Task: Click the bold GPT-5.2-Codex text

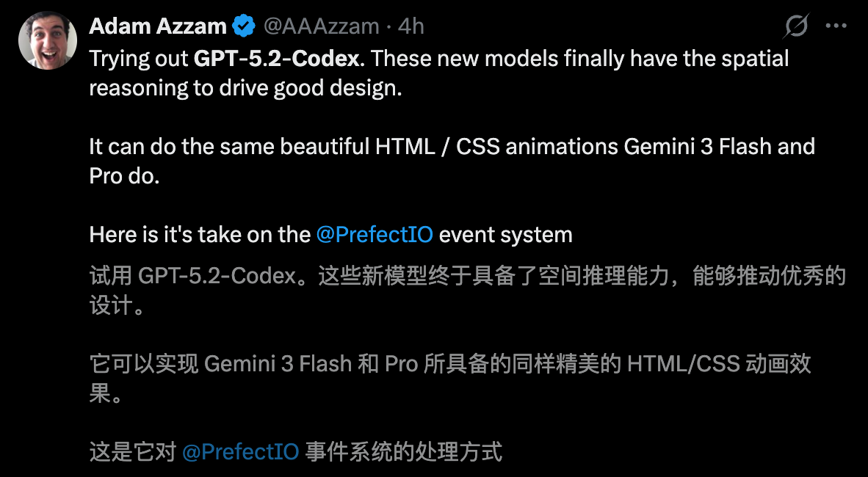Action: click(x=277, y=59)
